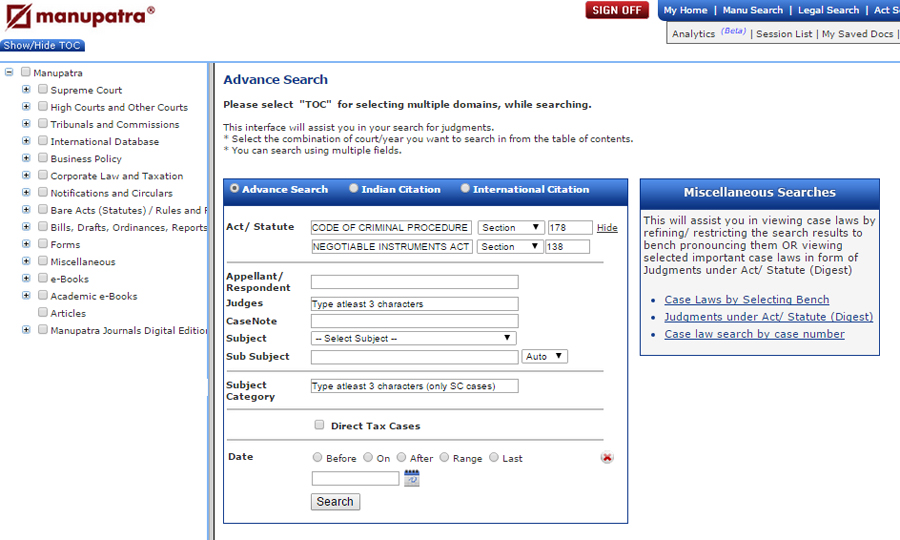Click the Search button
Viewport: 900px width, 540px height.
pyautogui.click(x=335, y=502)
